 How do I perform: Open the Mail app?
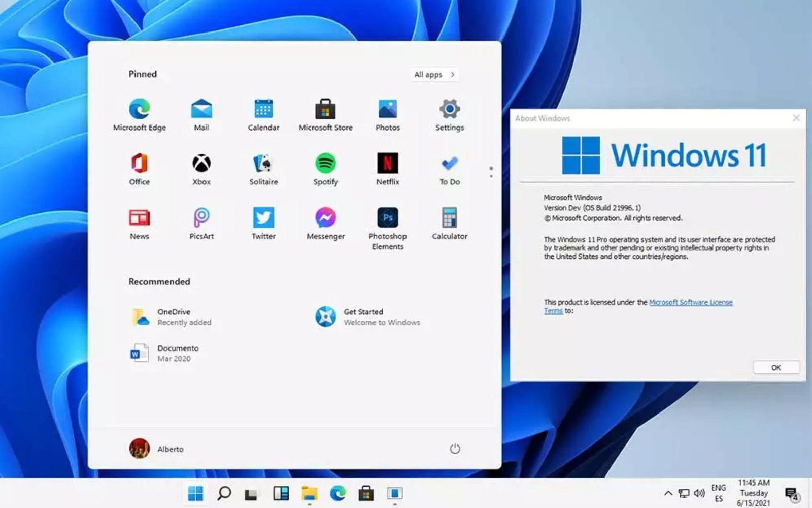(x=201, y=115)
